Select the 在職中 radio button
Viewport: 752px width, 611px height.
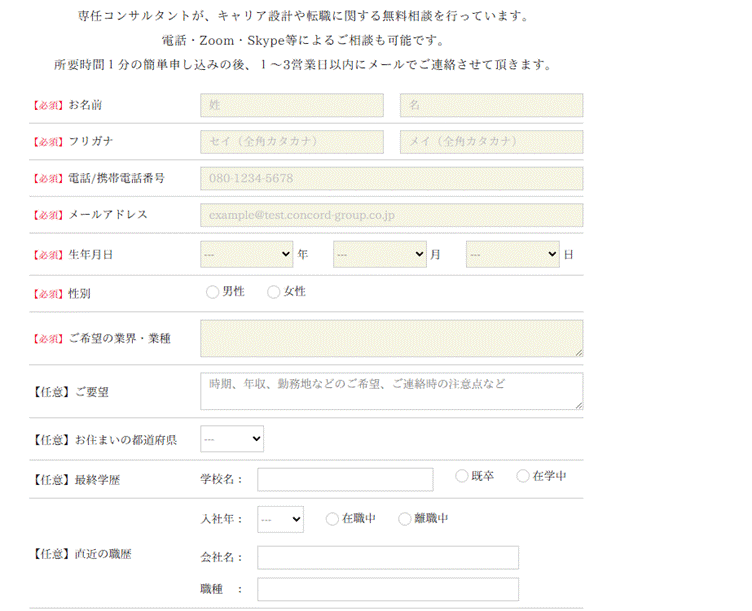[333, 519]
